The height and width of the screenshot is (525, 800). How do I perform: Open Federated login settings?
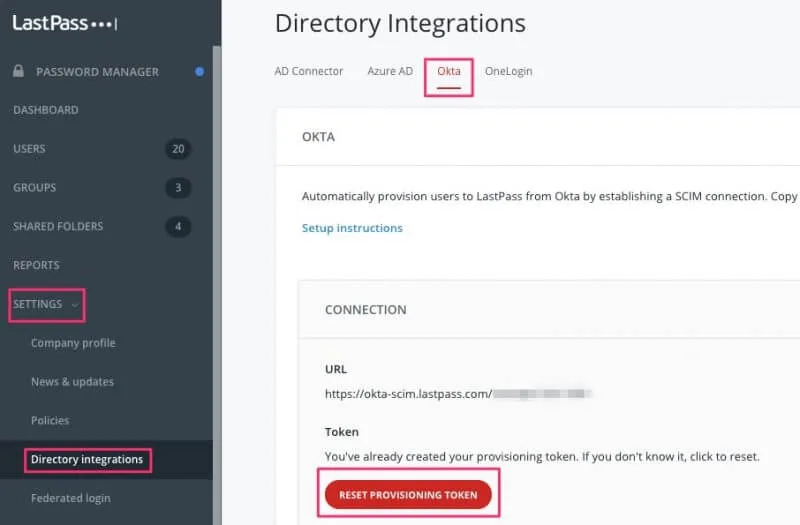coord(70,498)
